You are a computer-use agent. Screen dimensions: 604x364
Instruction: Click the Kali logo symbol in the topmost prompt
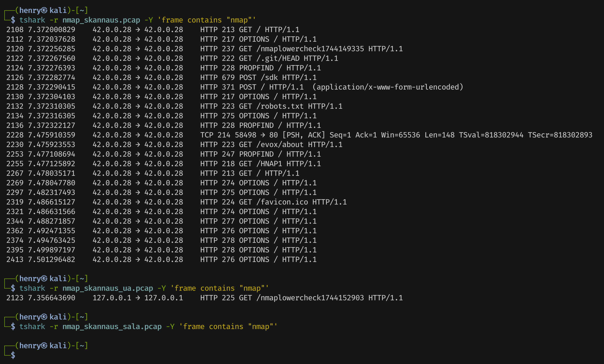click(44, 10)
